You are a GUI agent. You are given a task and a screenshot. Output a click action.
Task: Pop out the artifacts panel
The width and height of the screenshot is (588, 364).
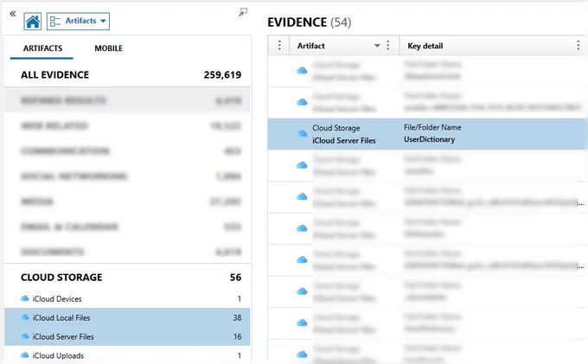243,12
